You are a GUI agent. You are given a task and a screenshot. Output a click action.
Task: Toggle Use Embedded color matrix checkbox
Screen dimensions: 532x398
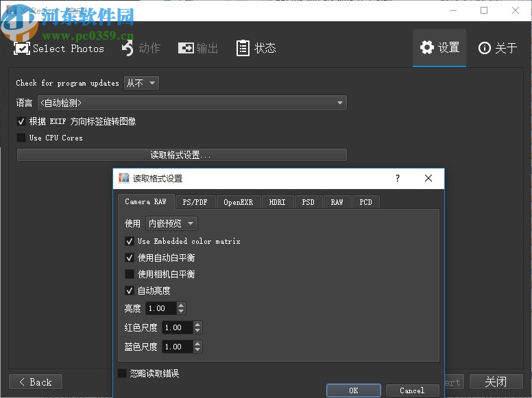(x=130, y=241)
